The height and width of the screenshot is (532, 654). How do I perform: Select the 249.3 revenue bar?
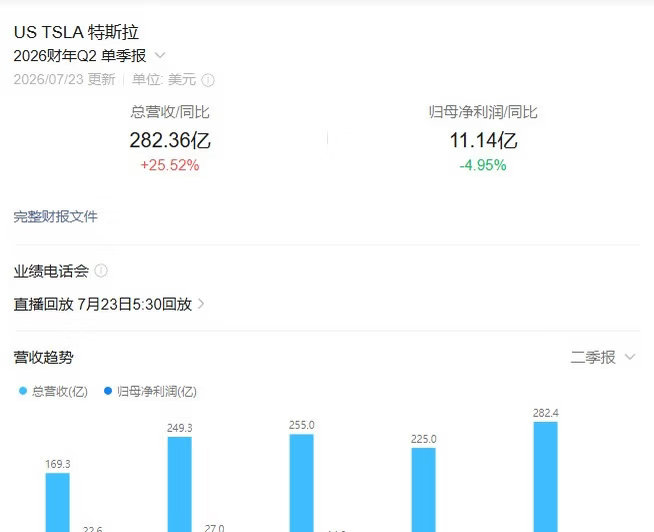(x=180, y=484)
